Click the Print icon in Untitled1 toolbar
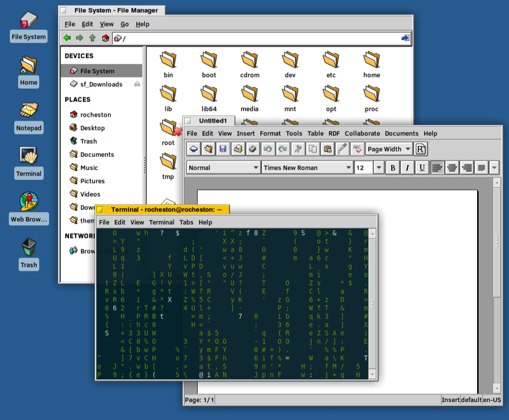The image size is (509, 420). tap(238, 149)
